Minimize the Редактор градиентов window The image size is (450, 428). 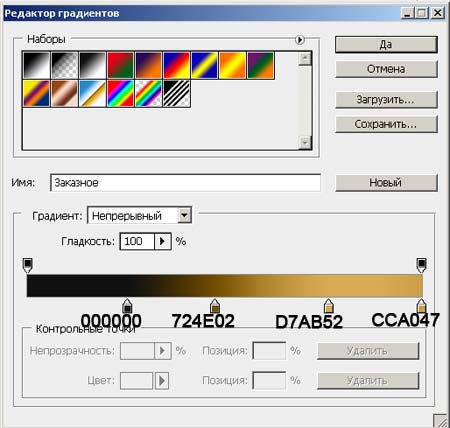point(407,13)
